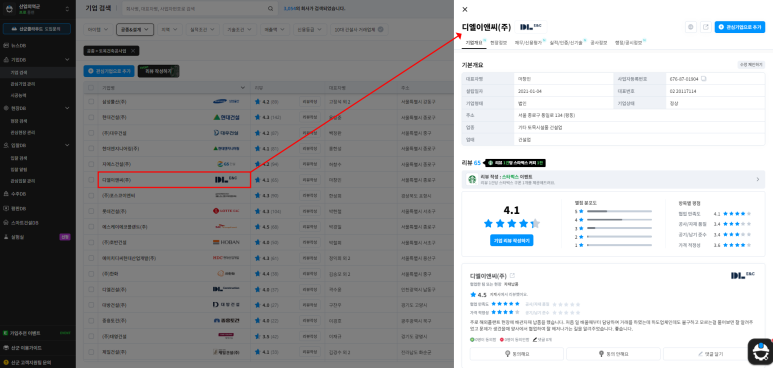
Task: Click the large 4.1 rating stars
Action: pos(512,223)
